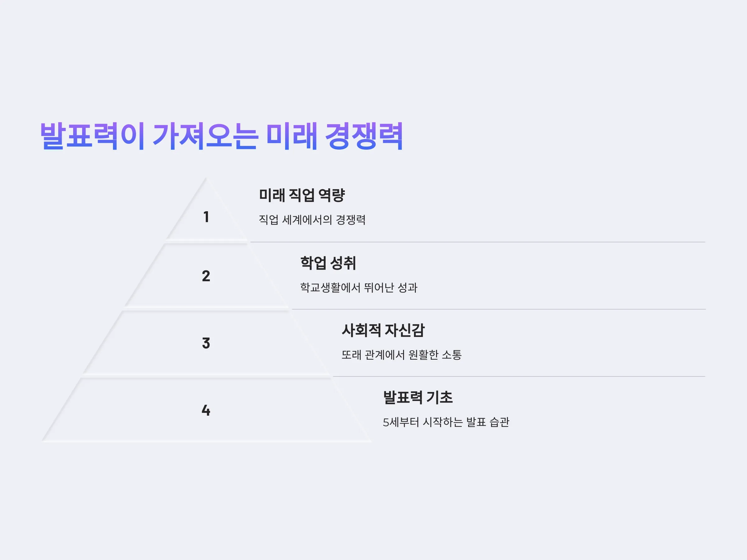Click the divider line below 학교생활에서 뛰어난 성과
747x560 pixels.
click(x=498, y=309)
